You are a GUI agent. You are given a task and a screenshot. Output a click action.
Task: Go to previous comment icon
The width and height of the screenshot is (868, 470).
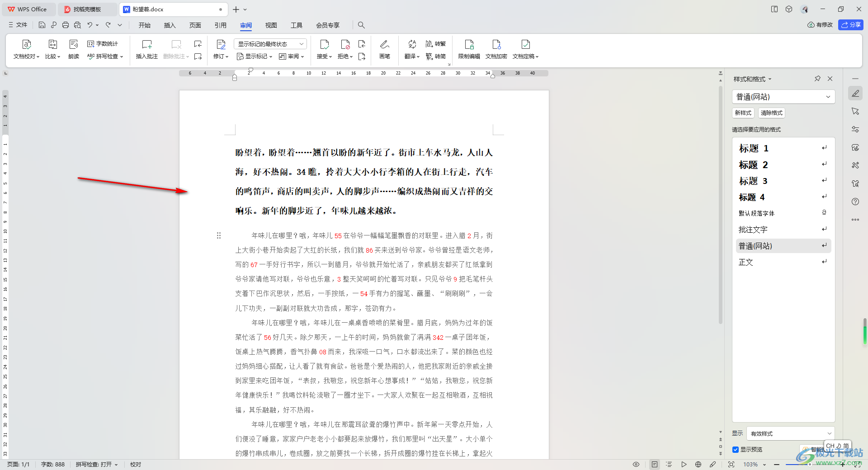click(198, 44)
